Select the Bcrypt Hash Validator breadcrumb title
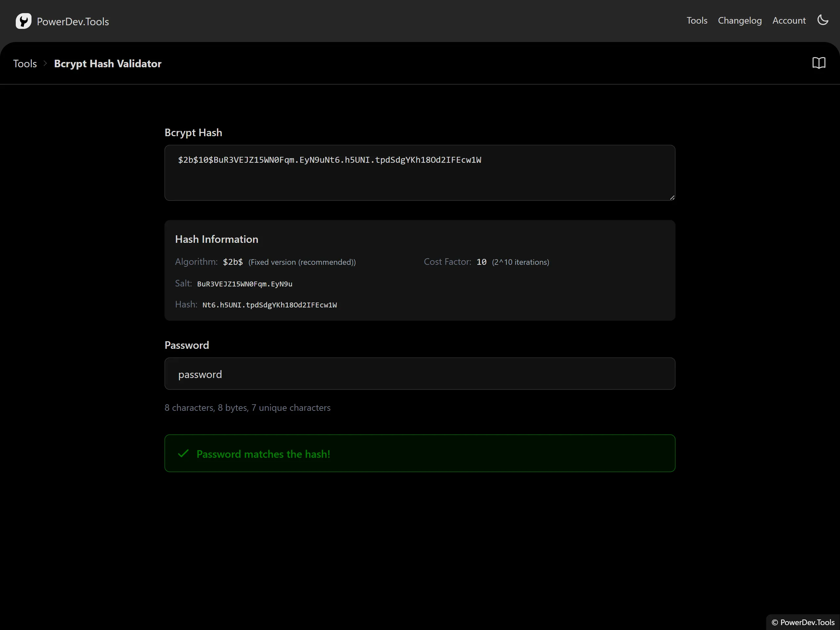 tap(108, 63)
